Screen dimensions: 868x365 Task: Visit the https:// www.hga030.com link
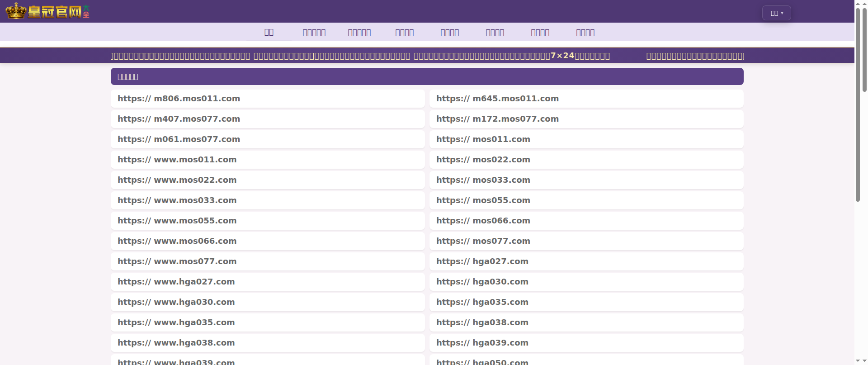pyautogui.click(x=268, y=302)
